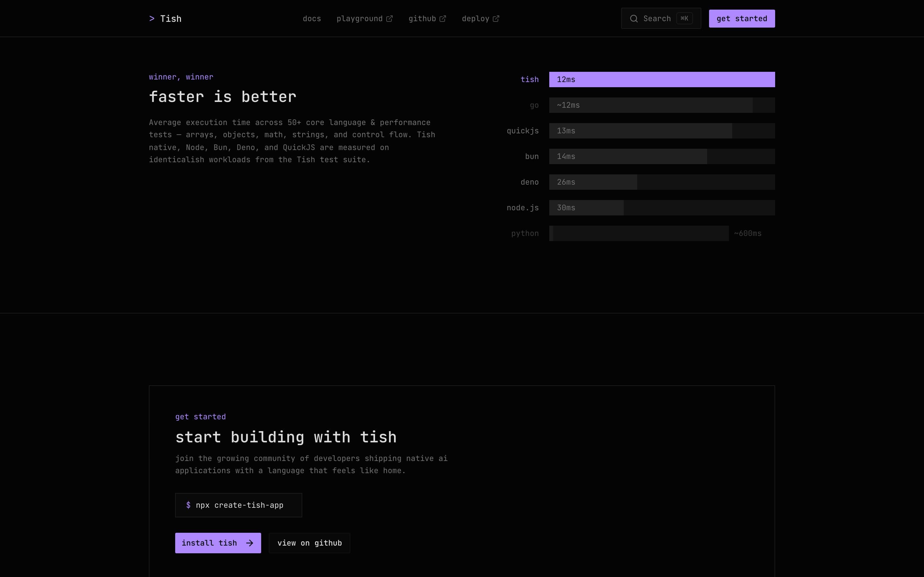The width and height of the screenshot is (924, 577).
Task: Click the arrow icon on install tish
Action: coord(249,543)
